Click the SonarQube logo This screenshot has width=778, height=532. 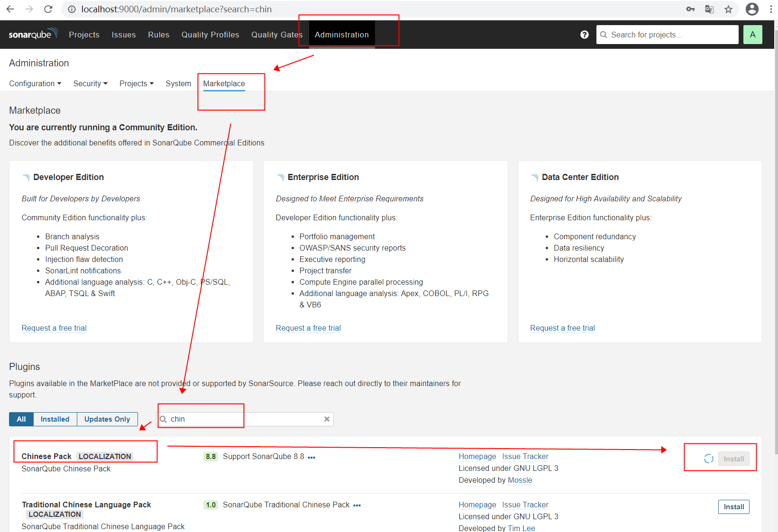click(x=33, y=34)
